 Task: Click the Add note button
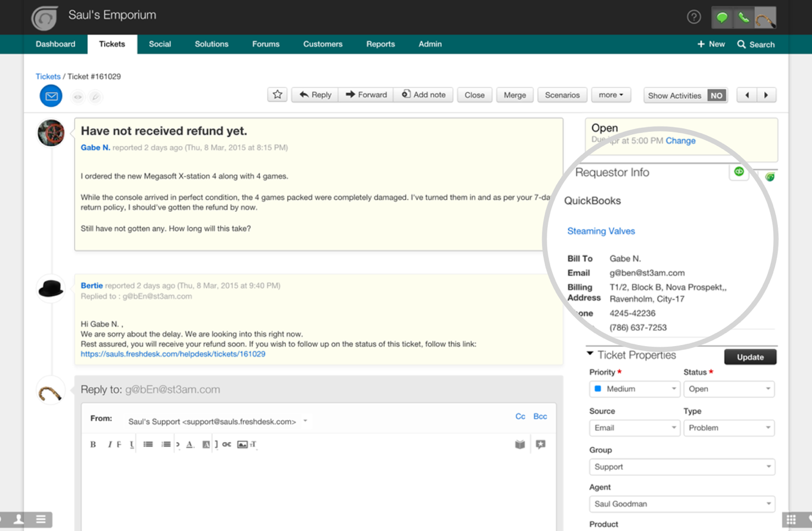424,95
